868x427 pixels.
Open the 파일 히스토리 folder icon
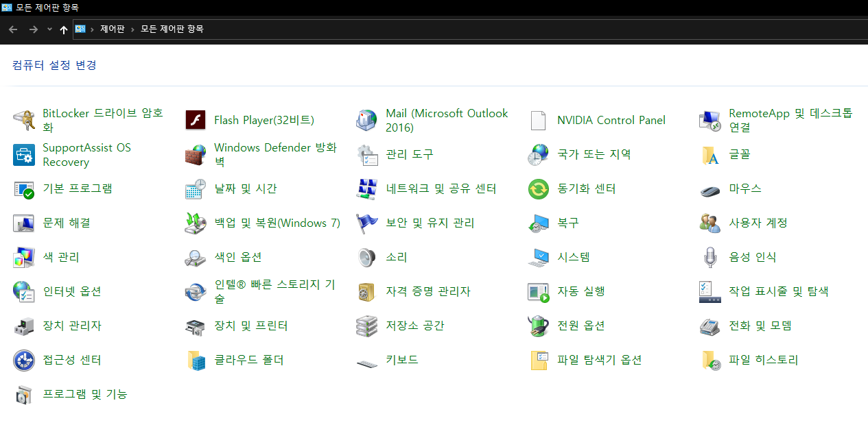point(710,361)
